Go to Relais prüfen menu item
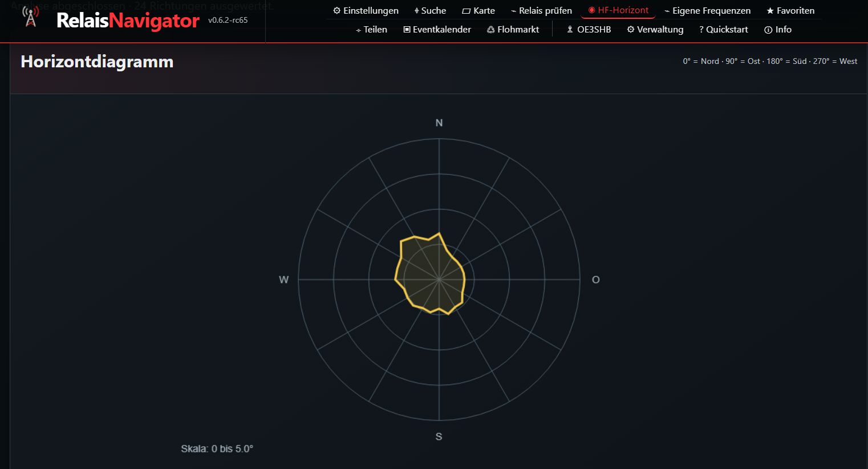Screen dimensions: 868x469 [x=541, y=11]
